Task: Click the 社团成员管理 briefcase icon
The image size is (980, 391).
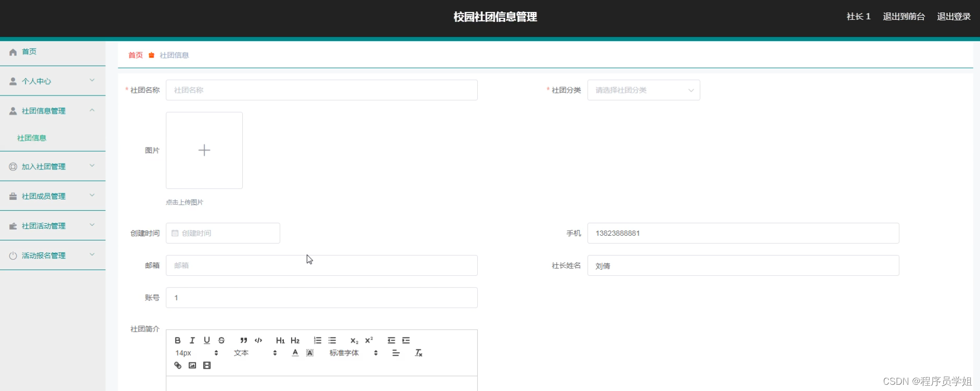Action: point(13,196)
